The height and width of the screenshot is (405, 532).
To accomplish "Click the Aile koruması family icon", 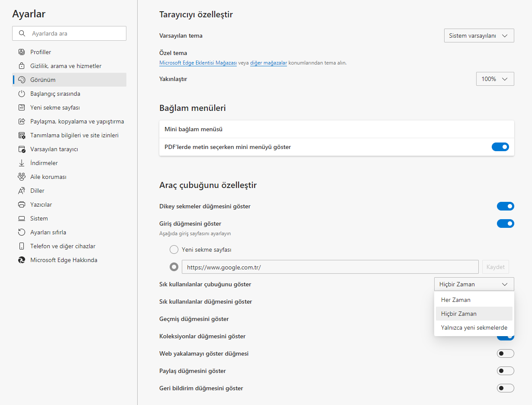I will pyautogui.click(x=22, y=177).
